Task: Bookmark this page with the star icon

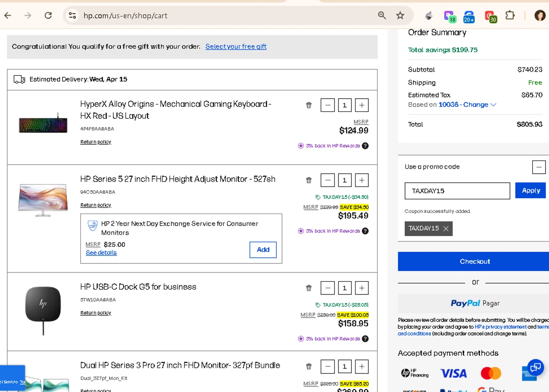Action: pyautogui.click(x=400, y=15)
